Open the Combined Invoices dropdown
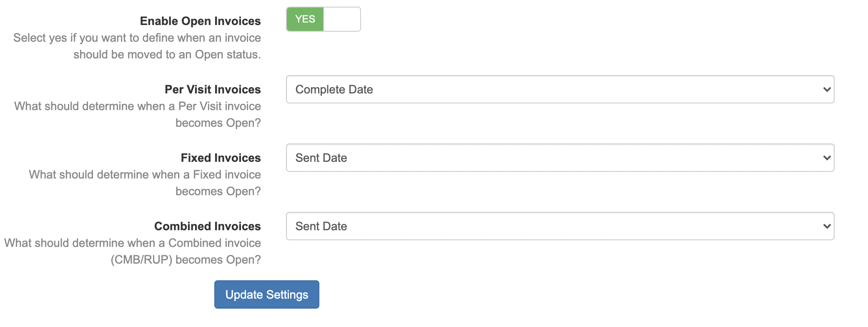 click(559, 226)
